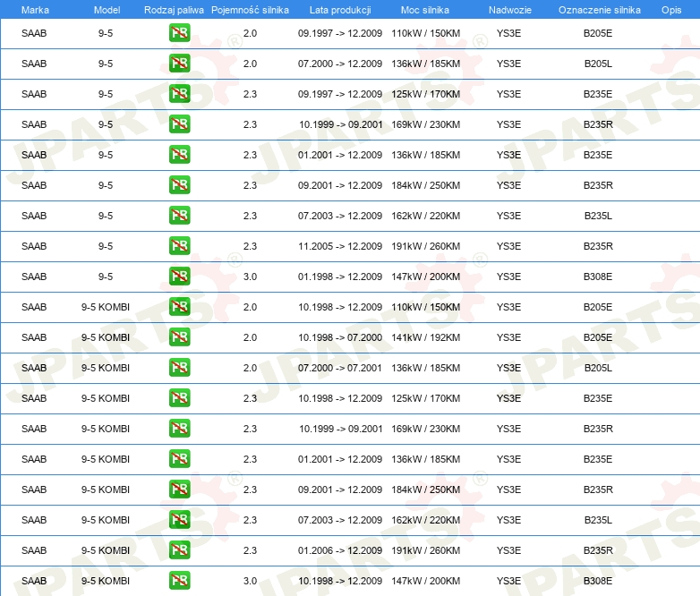Click B205L in 07.2000 -> 12.2009 row

pos(598,64)
